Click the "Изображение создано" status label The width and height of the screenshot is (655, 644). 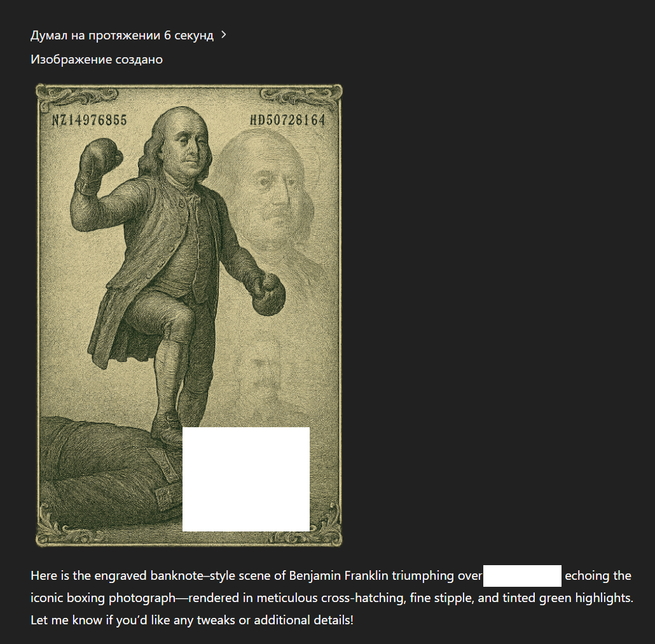point(97,59)
